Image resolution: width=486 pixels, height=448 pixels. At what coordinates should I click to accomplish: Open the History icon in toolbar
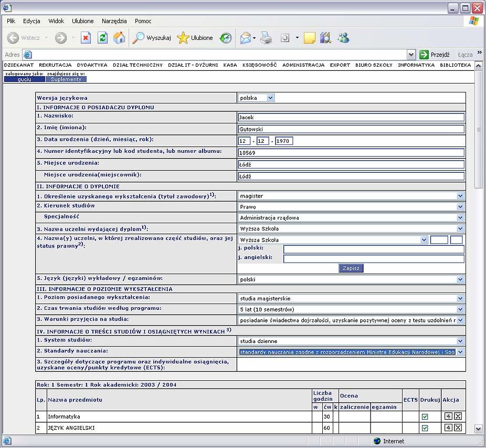tap(226, 38)
